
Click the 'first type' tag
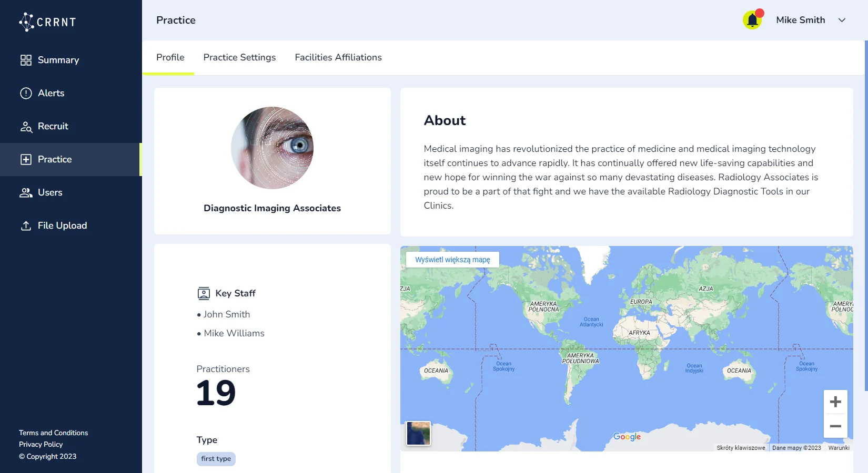point(216,459)
